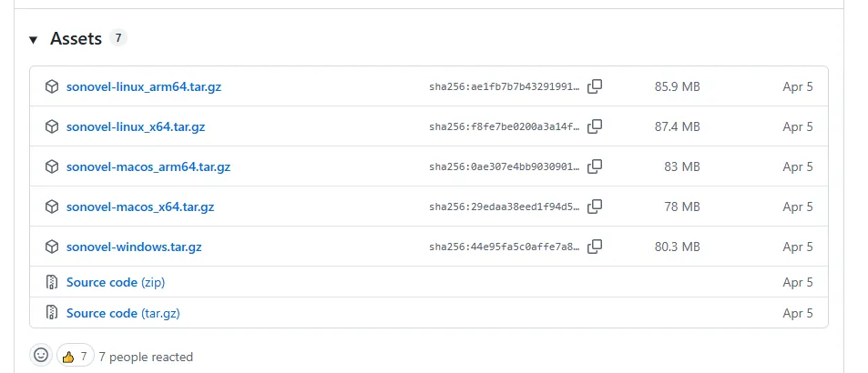
Task: Click package icon beside sonovel-windows.tar.gz
Action: point(52,247)
